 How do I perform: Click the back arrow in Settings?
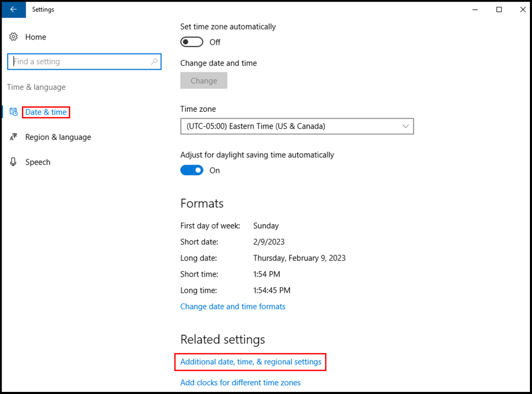pyautogui.click(x=14, y=9)
